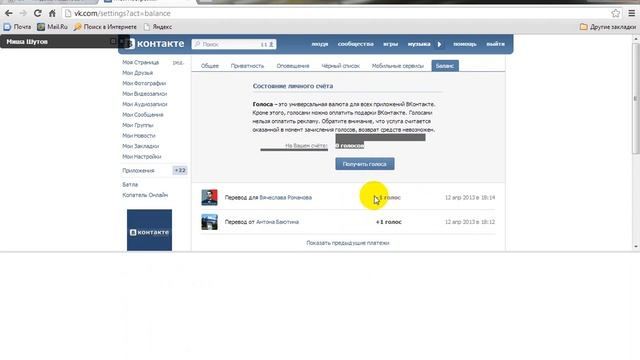
Task: Open Мои Группы in the sidebar
Action: click(x=138, y=125)
